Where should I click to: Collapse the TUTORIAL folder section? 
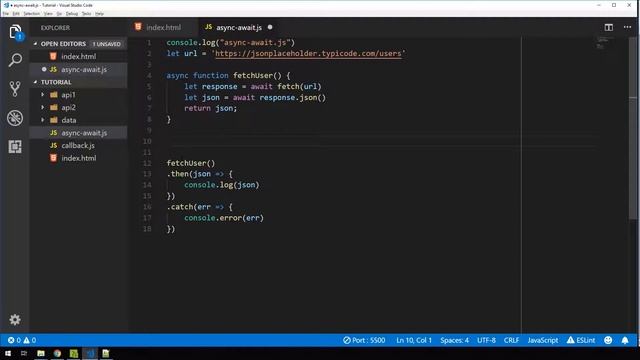[x=36, y=82]
